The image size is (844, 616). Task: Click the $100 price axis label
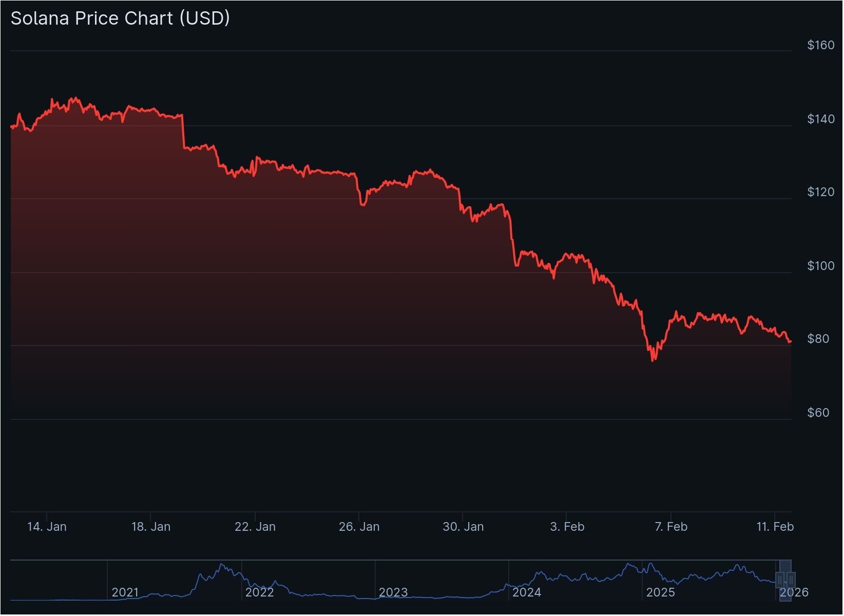coord(821,266)
